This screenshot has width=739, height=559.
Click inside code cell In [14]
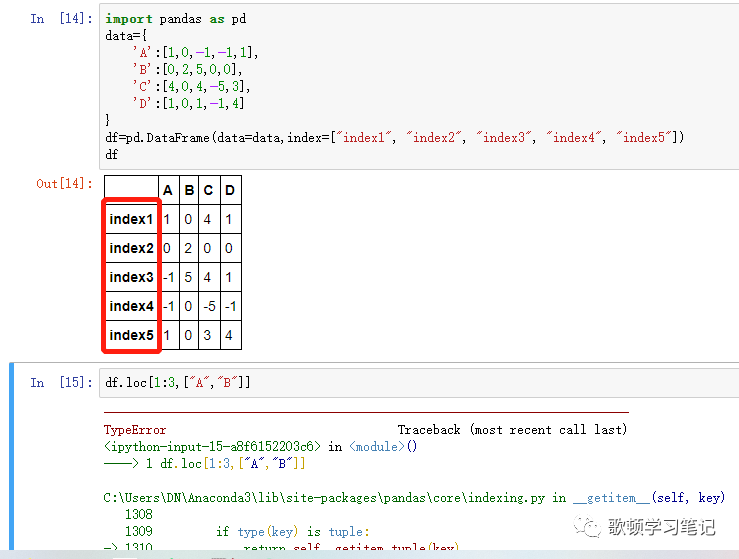419,86
